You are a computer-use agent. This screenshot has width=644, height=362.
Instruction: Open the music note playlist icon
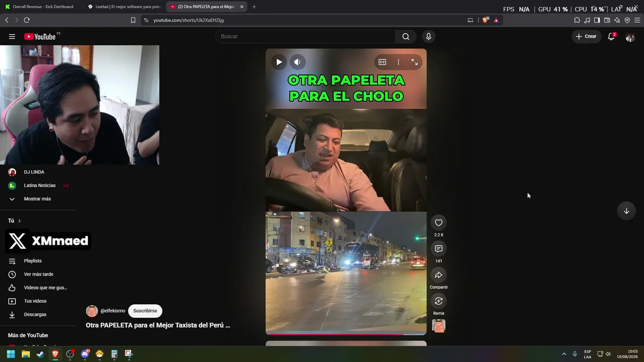point(587,20)
